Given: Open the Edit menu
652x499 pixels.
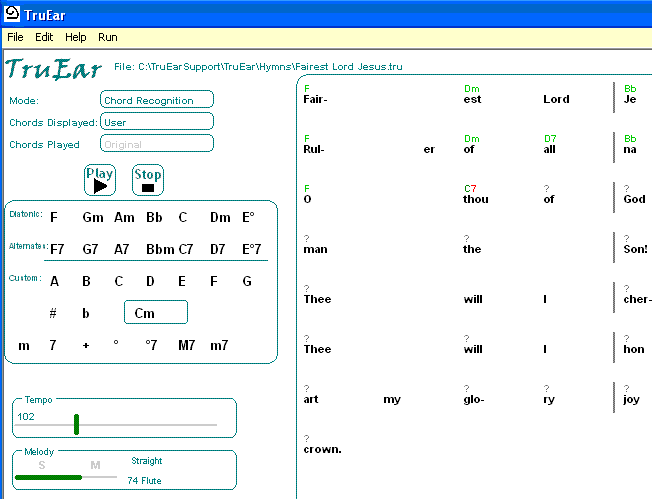Looking at the screenshot, I should (x=44, y=37).
